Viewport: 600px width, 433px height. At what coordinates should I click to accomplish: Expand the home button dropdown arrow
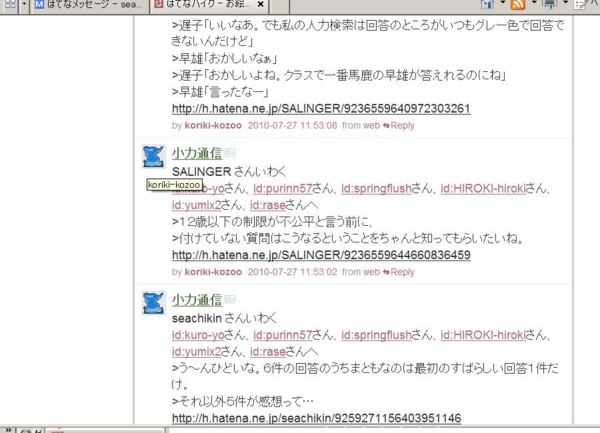pyautogui.click(x=503, y=3)
